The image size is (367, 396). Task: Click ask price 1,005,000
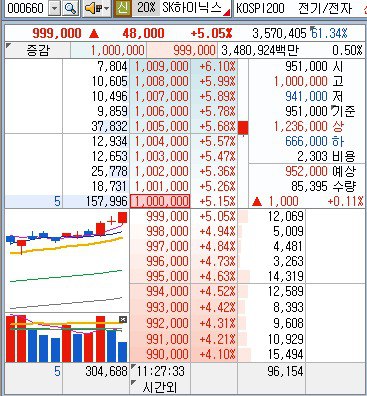click(x=161, y=126)
